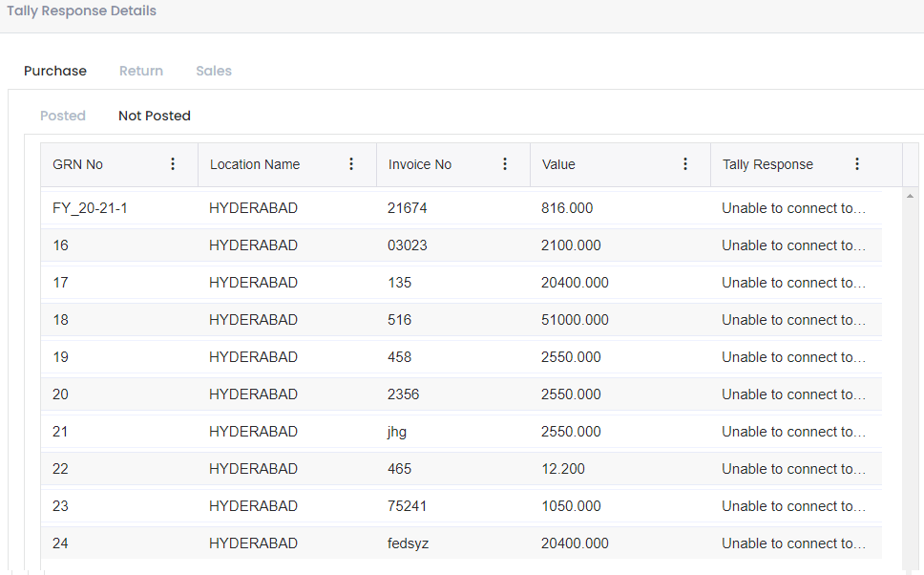
Task: Click Tally Response for GRN FY_20-21-1
Action: 794,208
